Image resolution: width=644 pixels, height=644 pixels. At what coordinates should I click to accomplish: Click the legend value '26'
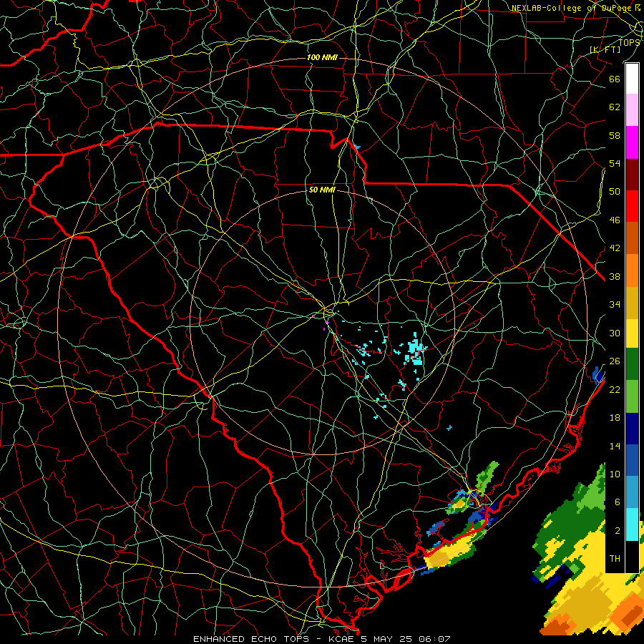(615, 361)
